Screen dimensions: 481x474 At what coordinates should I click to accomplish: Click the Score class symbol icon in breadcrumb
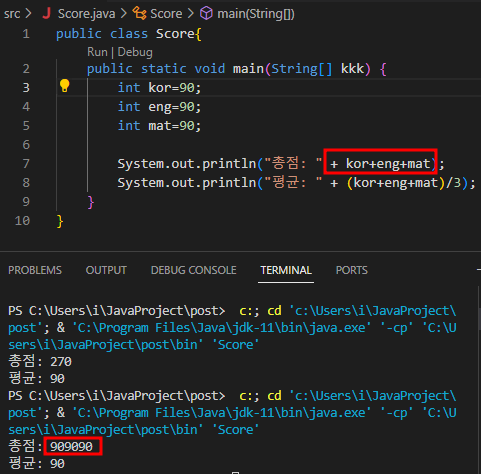click(x=139, y=13)
